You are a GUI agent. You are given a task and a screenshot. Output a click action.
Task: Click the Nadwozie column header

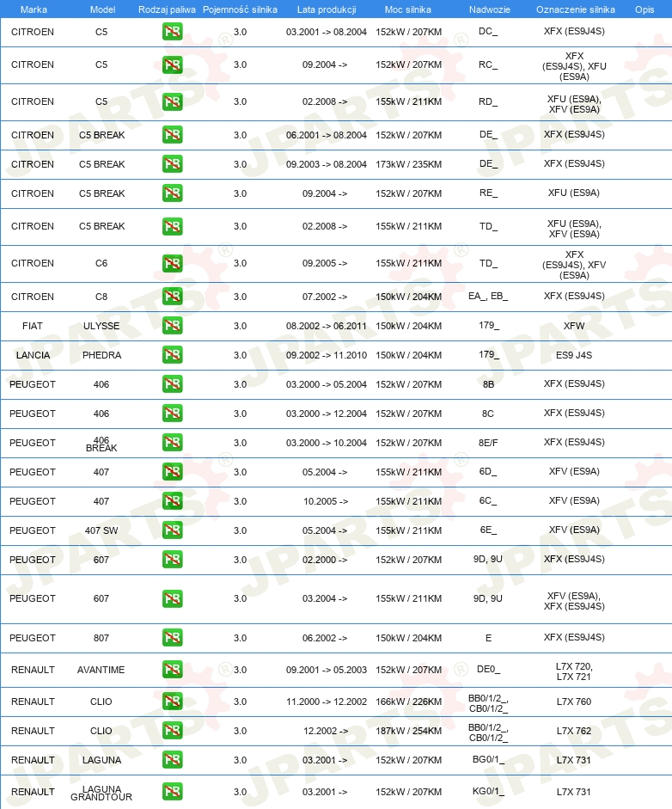point(490,9)
